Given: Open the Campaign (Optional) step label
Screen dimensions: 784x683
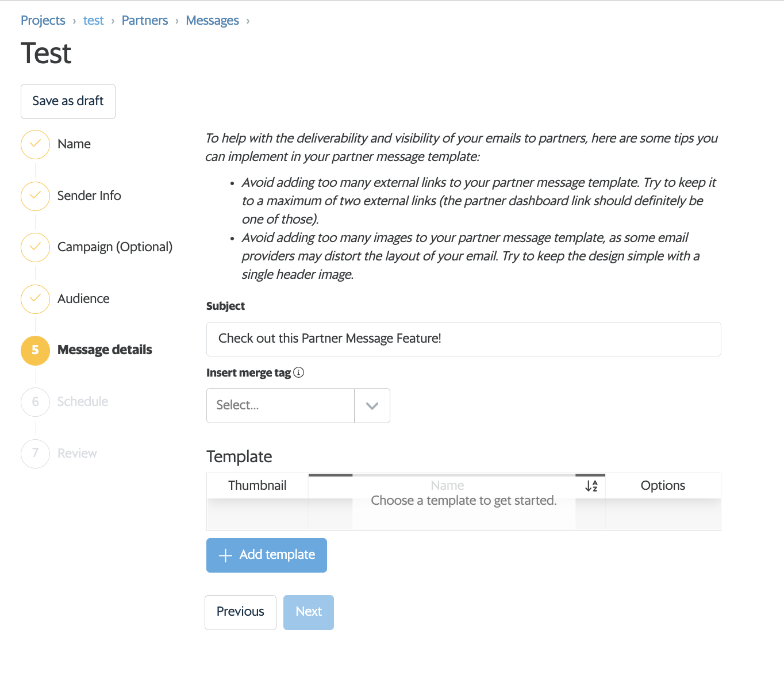Looking at the screenshot, I should (115, 247).
